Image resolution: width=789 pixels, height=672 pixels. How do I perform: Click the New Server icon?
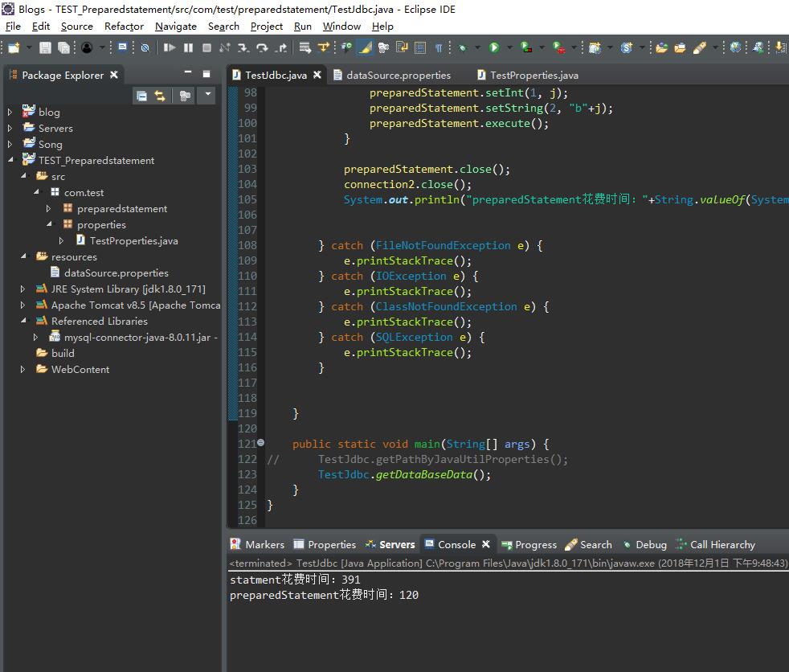(595, 47)
